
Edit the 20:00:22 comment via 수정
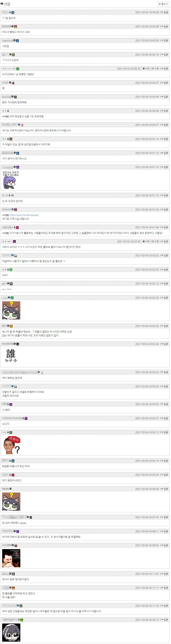155,69
